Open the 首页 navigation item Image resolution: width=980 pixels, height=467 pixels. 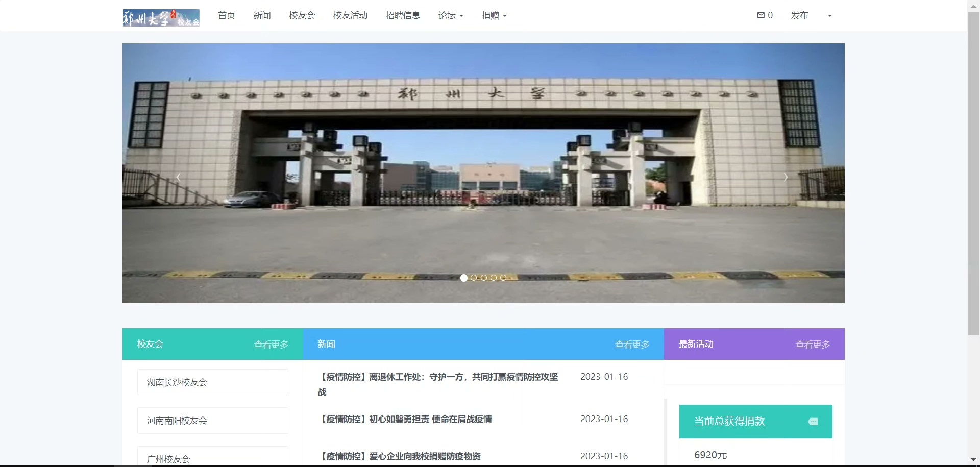(226, 16)
